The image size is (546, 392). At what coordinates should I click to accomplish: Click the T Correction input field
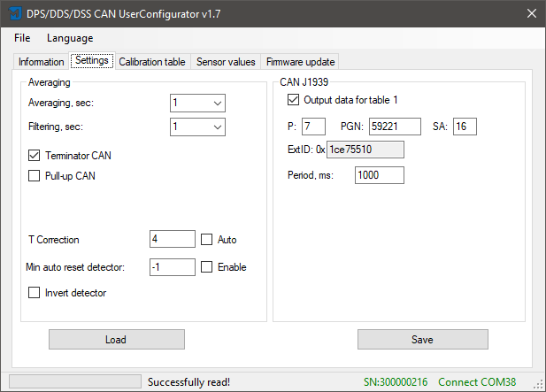pos(172,240)
